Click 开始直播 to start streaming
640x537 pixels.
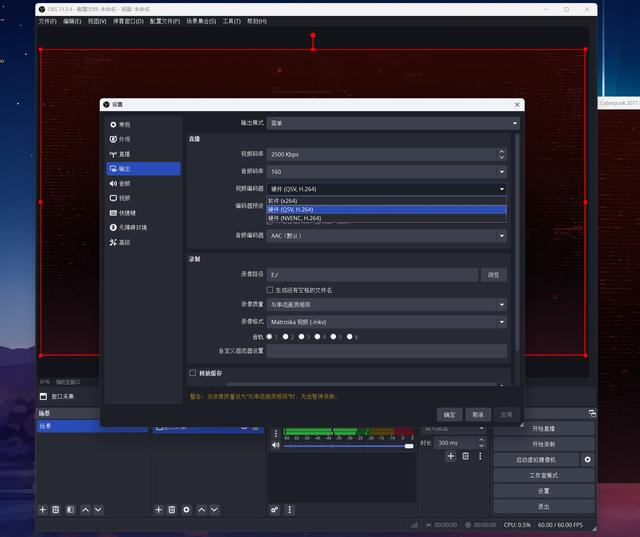[x=544, y=428]
